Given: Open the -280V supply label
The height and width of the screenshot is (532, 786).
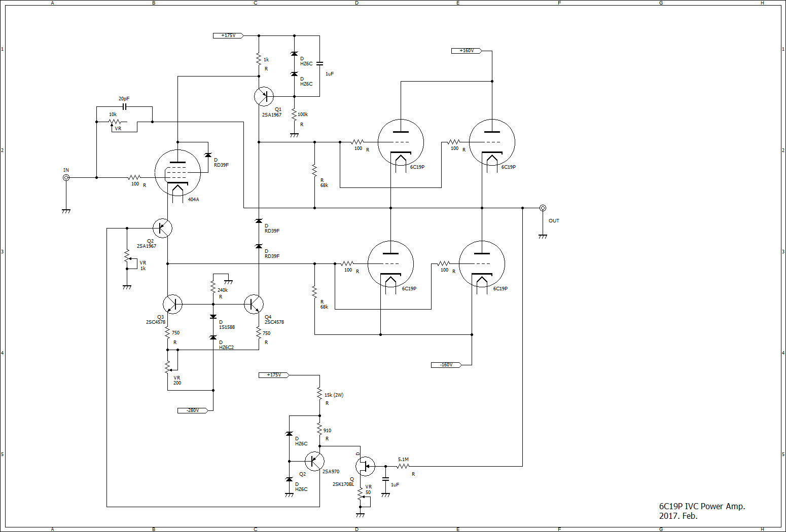Looking at the screenshot, I should point(192,410).
